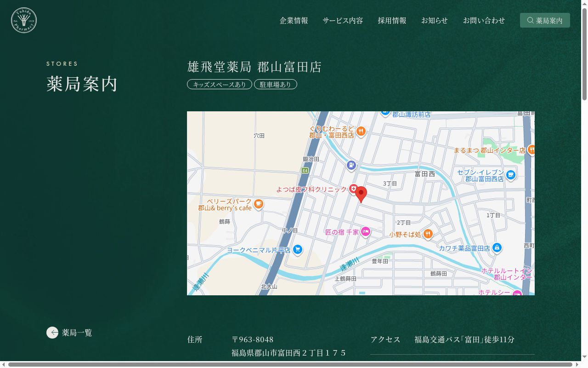
Task: Click the red location pin on map
Action: click(361, 195)
